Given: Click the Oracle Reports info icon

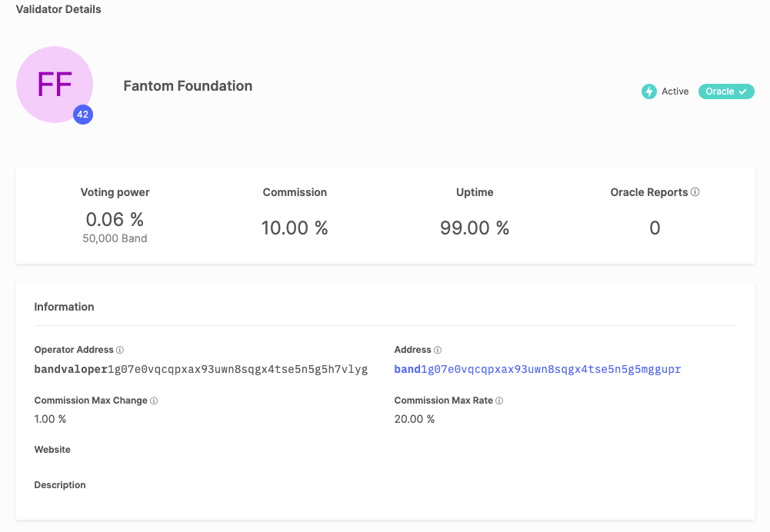Looking at the screenshot, I should tap(695, 192).
